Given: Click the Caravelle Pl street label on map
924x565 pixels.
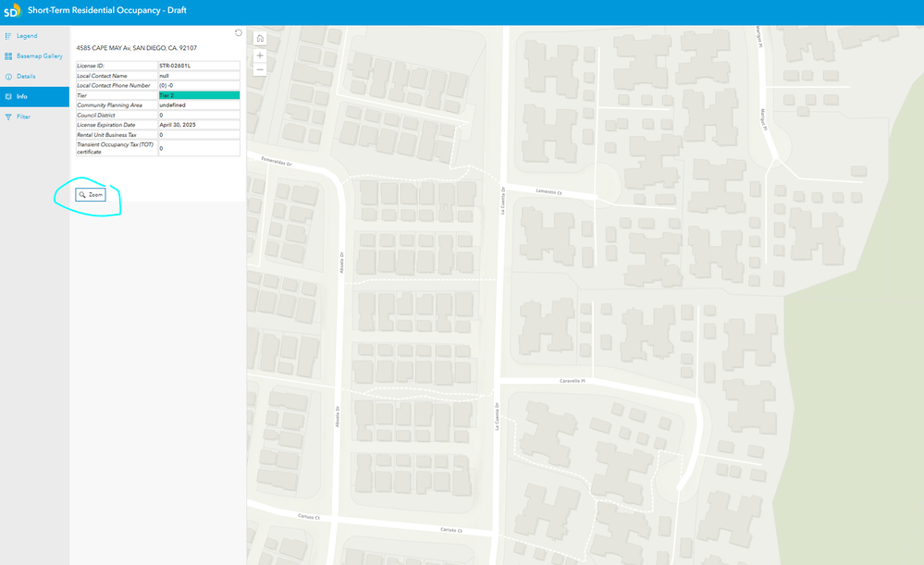Looking at the screenshot, I should point(573,381).
